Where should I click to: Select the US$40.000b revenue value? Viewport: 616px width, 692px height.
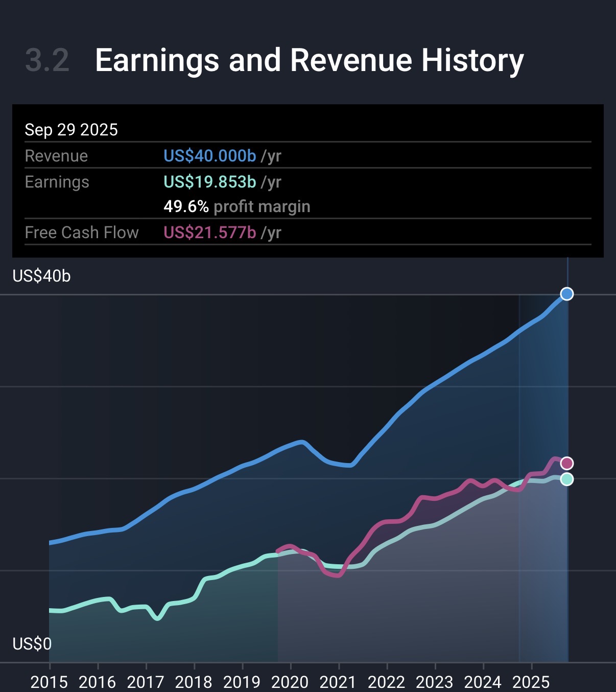[x=209, y=156]
